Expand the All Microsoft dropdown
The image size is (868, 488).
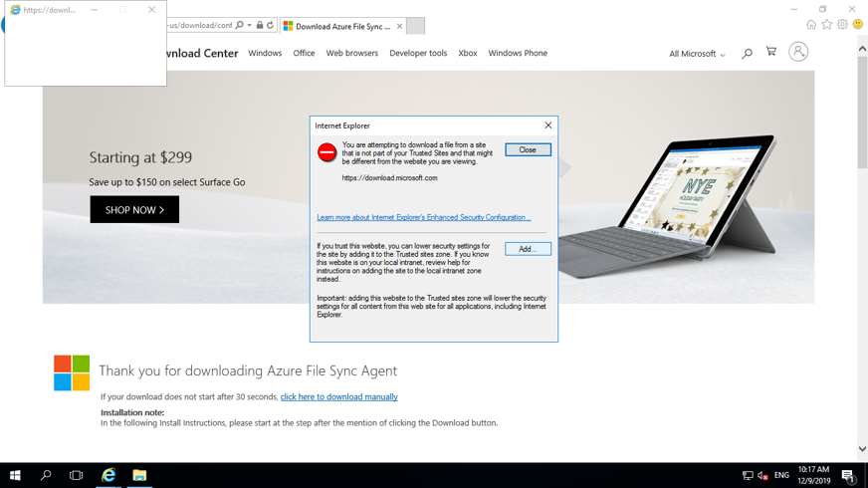click(697, 54)
